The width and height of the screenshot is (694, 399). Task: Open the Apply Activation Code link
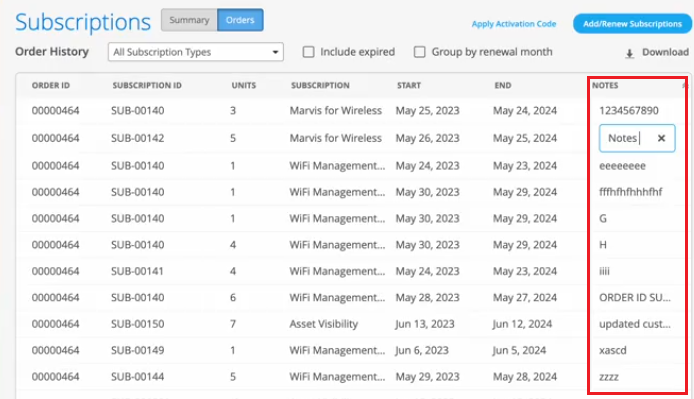(514, 24)
